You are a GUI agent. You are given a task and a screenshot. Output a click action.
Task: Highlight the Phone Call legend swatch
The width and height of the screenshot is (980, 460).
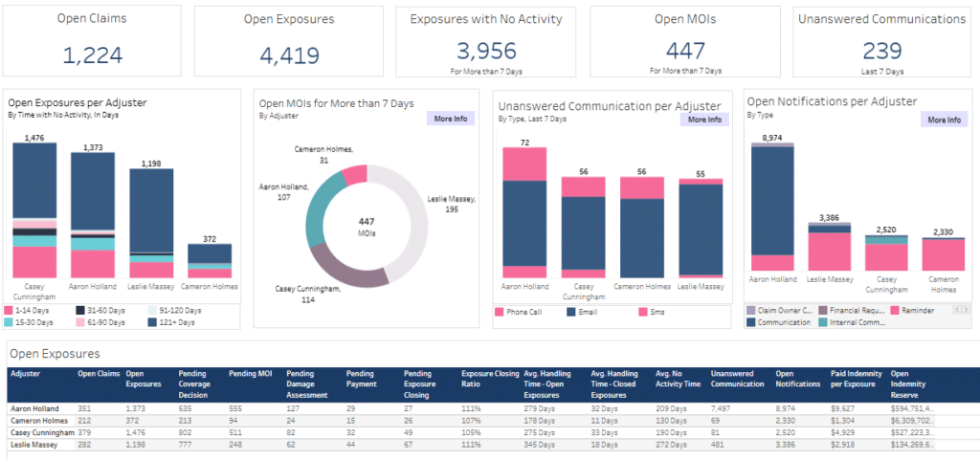point(499,312)
